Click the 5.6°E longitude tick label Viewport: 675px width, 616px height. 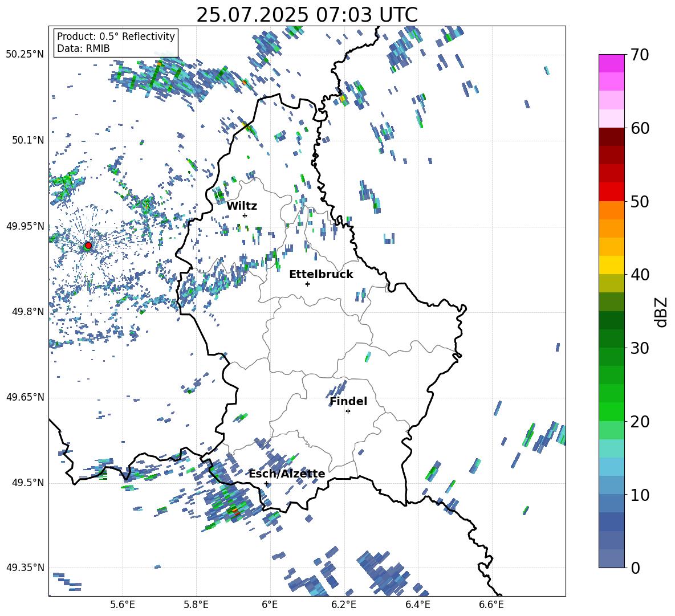click(123, 605)
